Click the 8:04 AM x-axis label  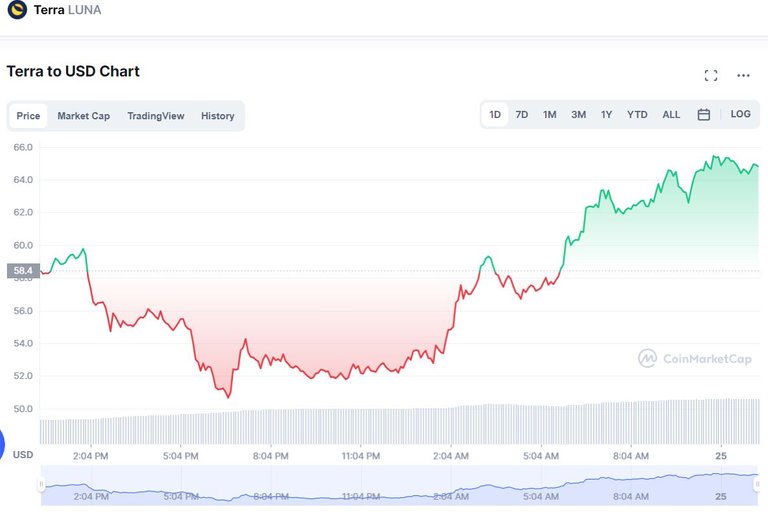coord(631,456)
